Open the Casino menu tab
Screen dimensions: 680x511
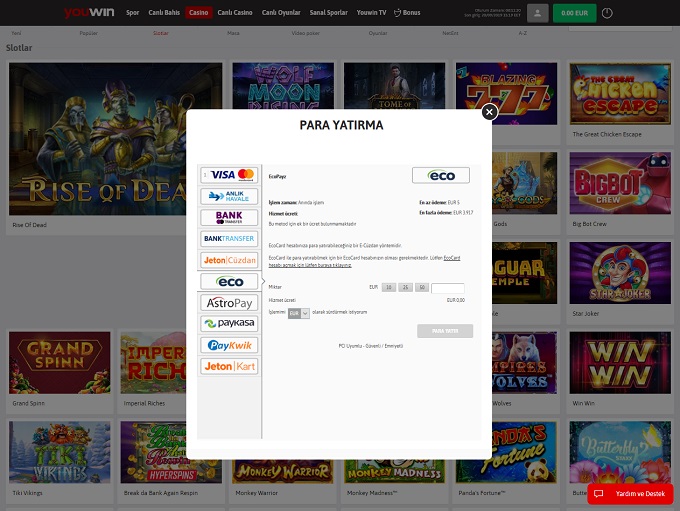click(198, 13)
